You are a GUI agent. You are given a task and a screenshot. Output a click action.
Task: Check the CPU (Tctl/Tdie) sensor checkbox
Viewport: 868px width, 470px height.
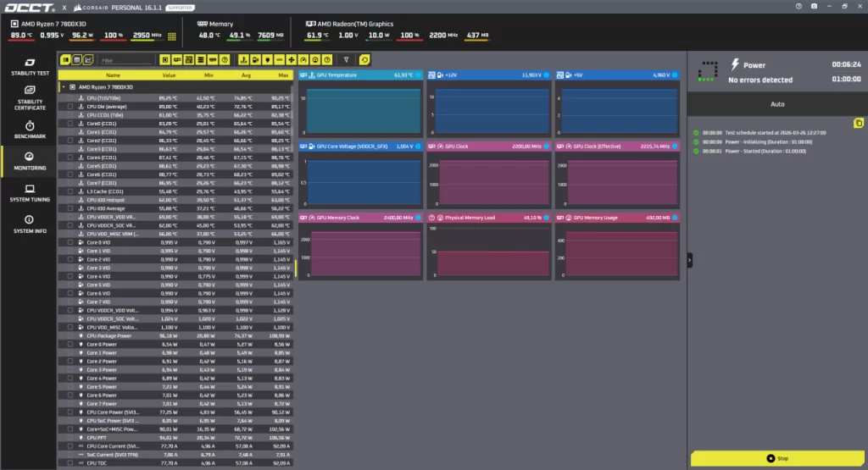tap(70, 98)
